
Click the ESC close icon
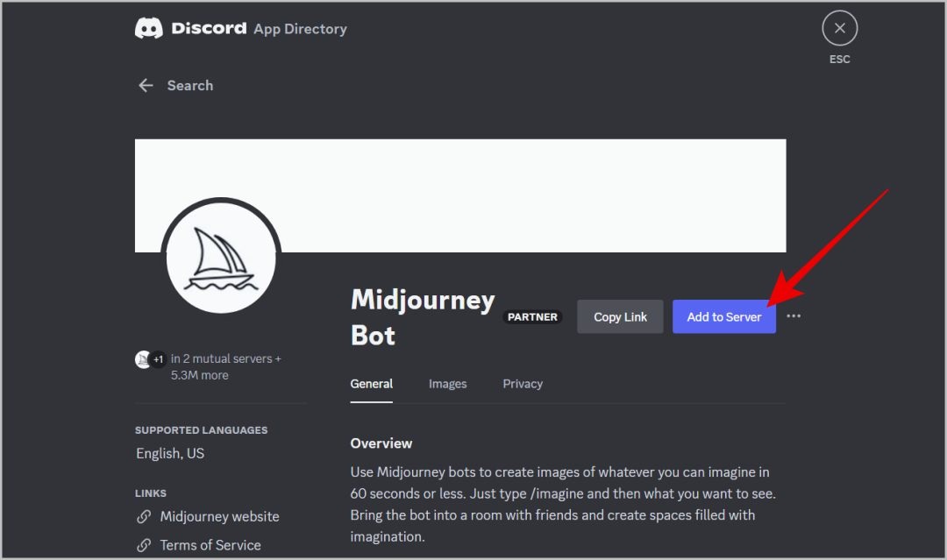click(x=839, y=27)
